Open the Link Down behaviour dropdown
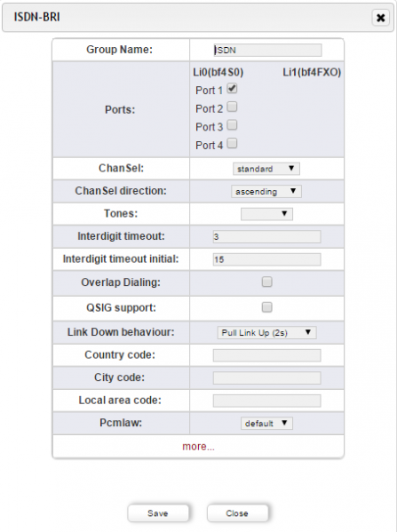 point(266,332)
